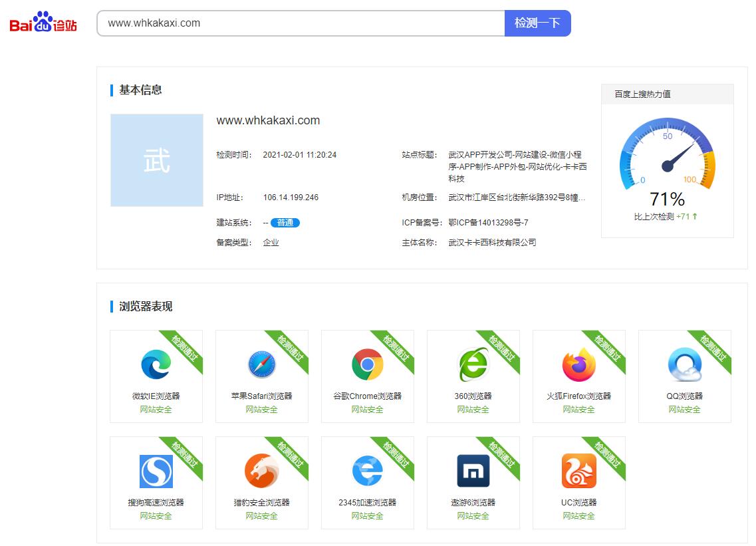Click the 检测通过 ribbon on the 遨游6浏览器 card
Image resolution: width=756 pixels, height=546 pixels.
click(x=501, y=455)
